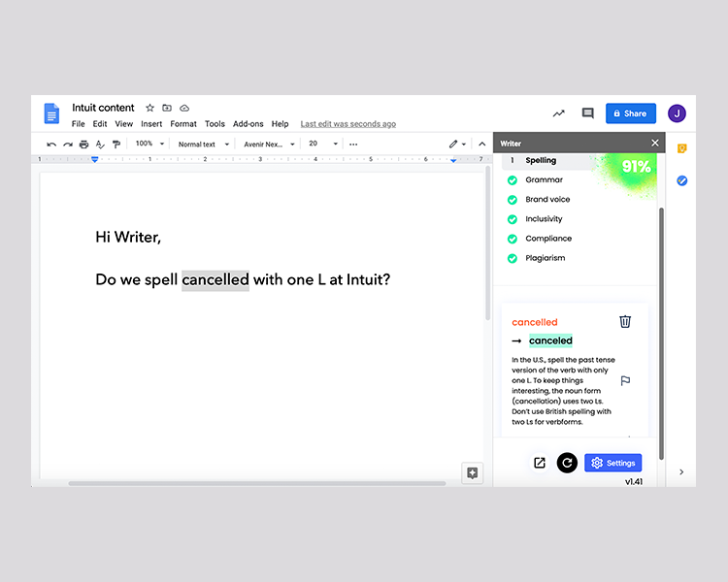
Task: Run spelling and grammar check icon
Action: (x=100, y=145)
